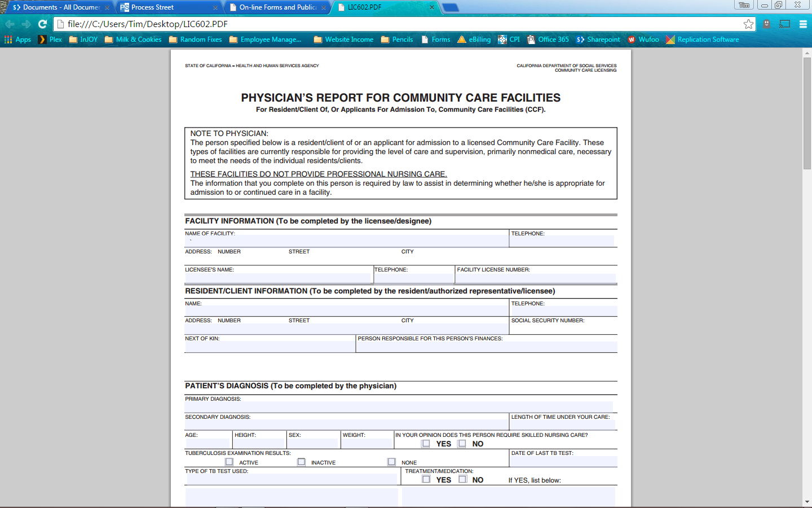
Task: Check YES for Treatment/Medication
Action: coord(426,479)
